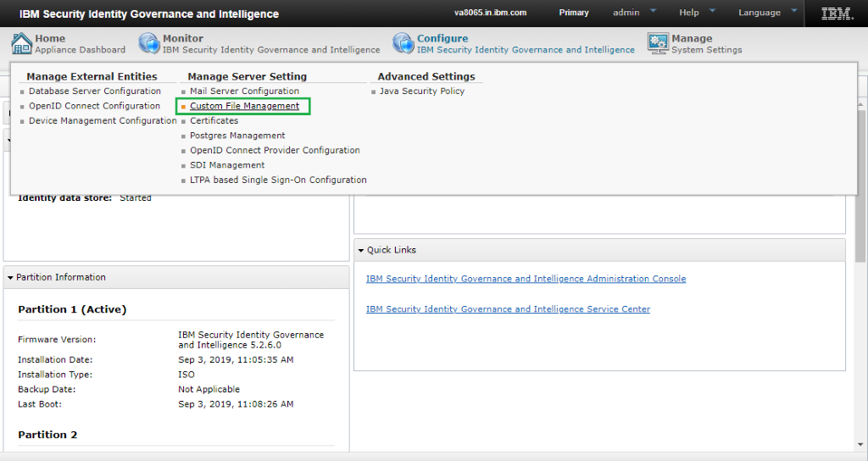The image size is (868, 461).
Task: Select the Configure menu tab
Action: (514, 44)
